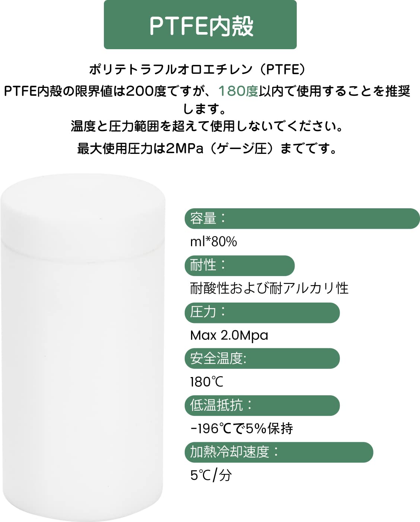The width and height of the screenshot is (420, 522).
Task: Select the 容量 green label bar
Action: (x=302, y=218)
